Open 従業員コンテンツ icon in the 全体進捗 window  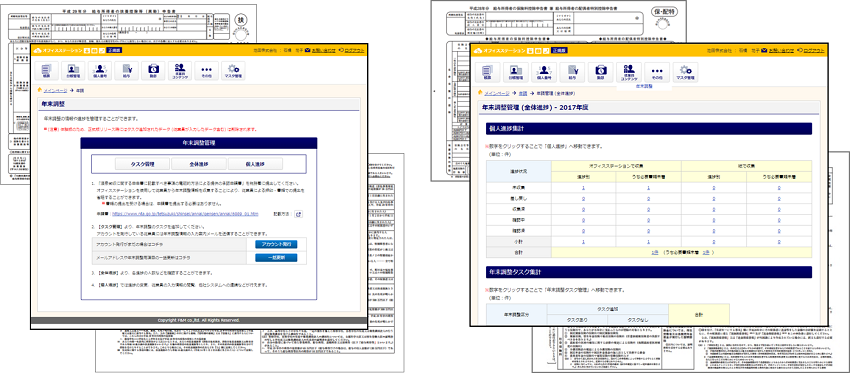click(629, 72)
